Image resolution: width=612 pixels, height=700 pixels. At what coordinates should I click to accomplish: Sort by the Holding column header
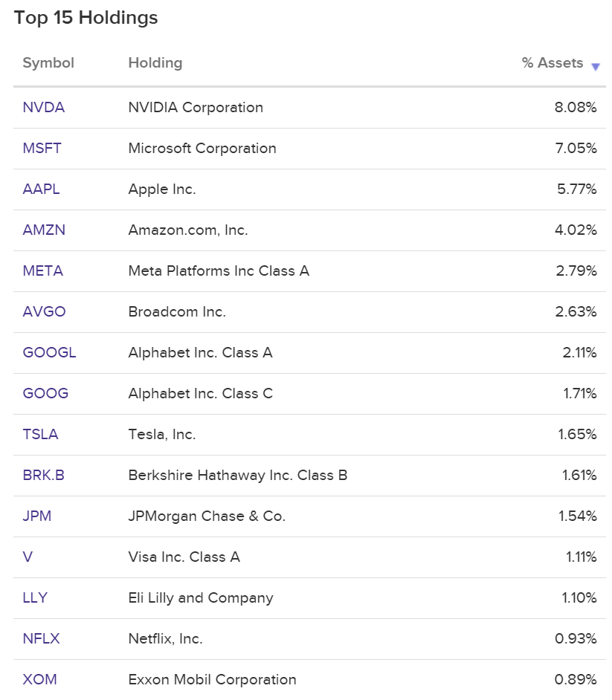pos(155,63)
